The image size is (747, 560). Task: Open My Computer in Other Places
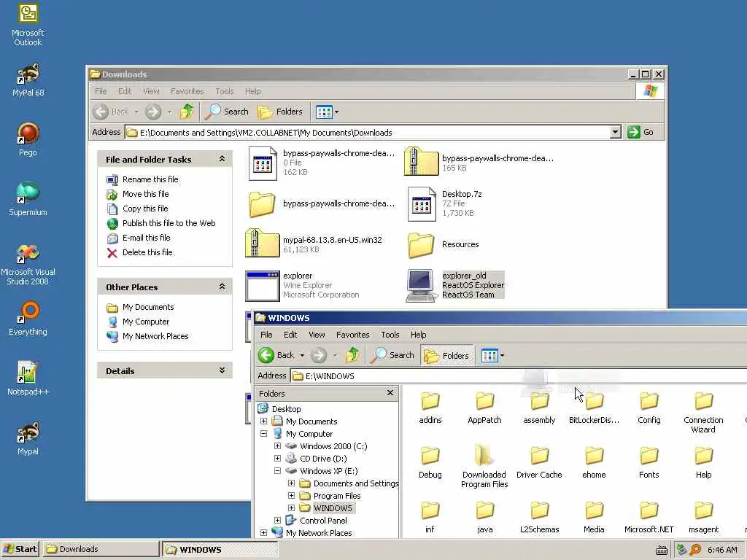pos(146,322)
